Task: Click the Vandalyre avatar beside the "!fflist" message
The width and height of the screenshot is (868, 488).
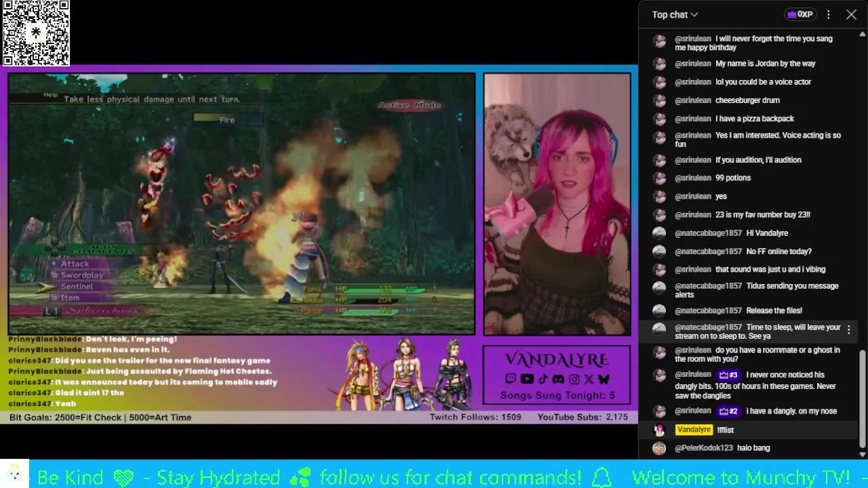Action: point(659,430)
